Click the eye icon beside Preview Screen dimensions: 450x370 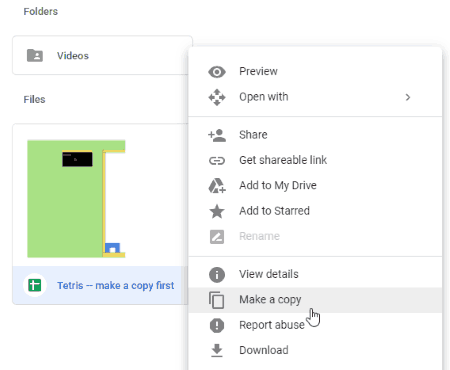[x=217, y=72]
